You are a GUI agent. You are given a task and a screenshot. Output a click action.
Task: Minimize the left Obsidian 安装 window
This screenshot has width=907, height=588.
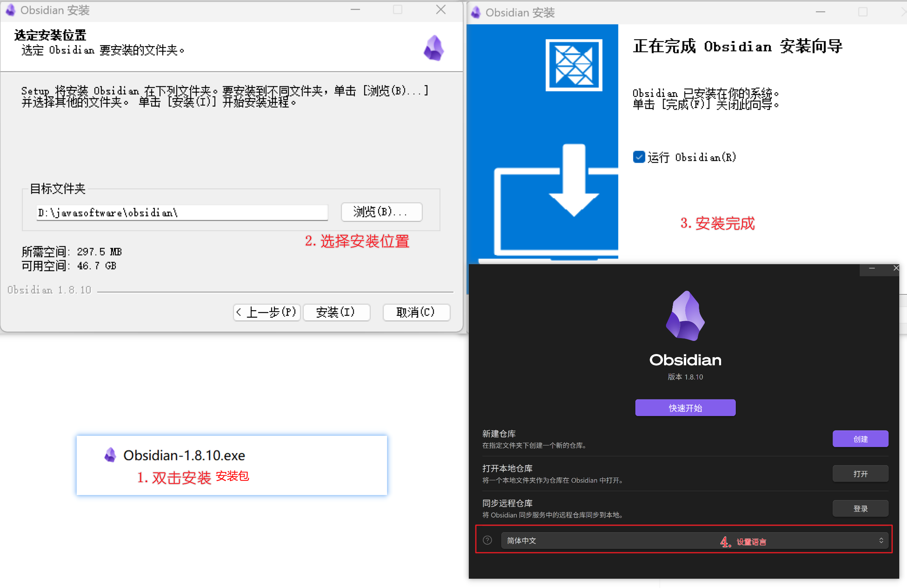(355, 10)
